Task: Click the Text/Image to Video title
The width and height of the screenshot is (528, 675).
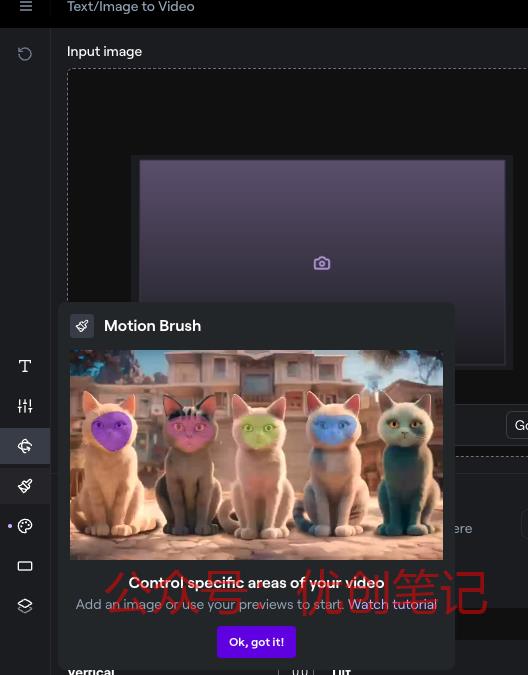Action: click(130, 6)
